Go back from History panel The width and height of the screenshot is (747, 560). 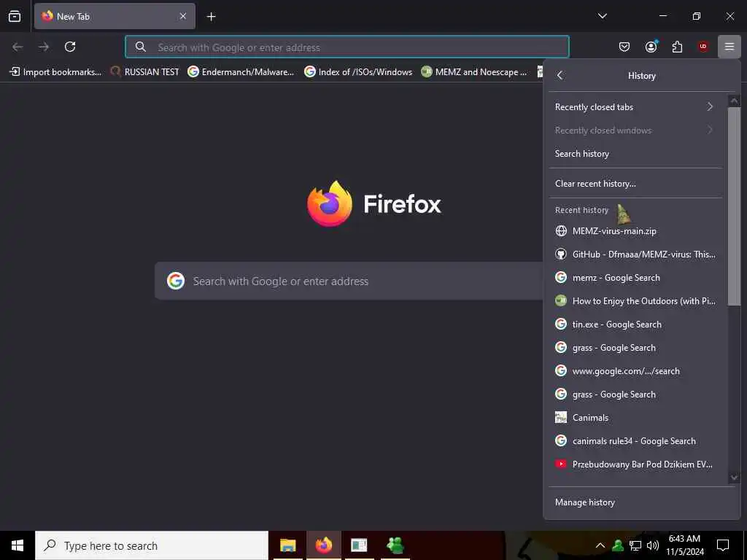click(560, 75)
